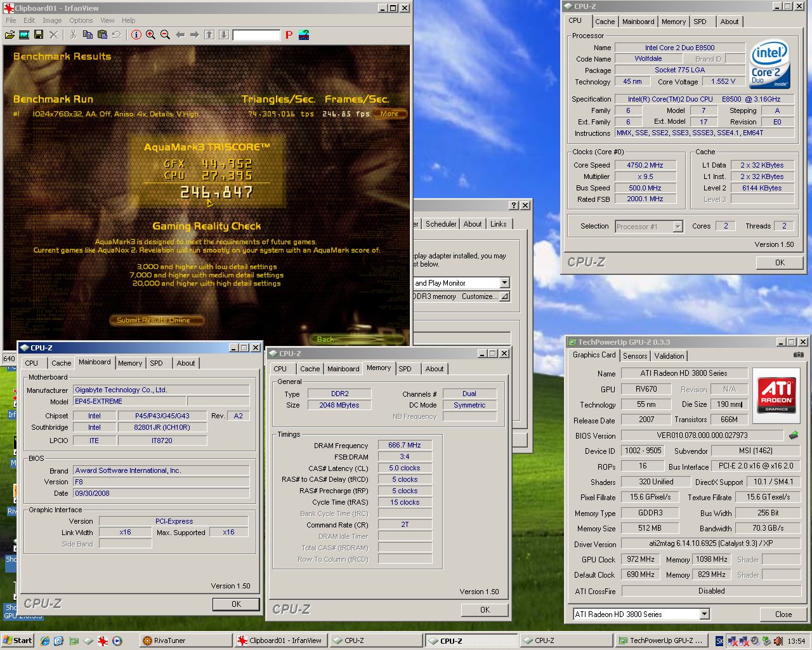Click the motherboard model EP45-EXTREME field
The height and width of the screenshot is (650, 812).
click(x=130, y=401)
